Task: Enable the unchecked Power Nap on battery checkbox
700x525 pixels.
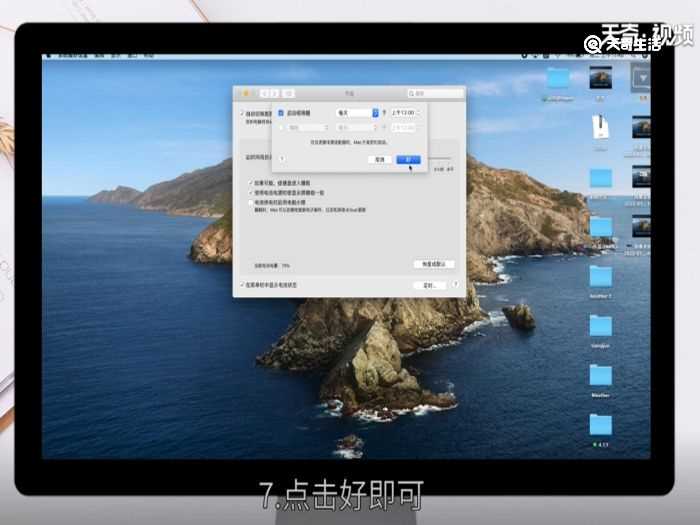Action: (251, 203)
